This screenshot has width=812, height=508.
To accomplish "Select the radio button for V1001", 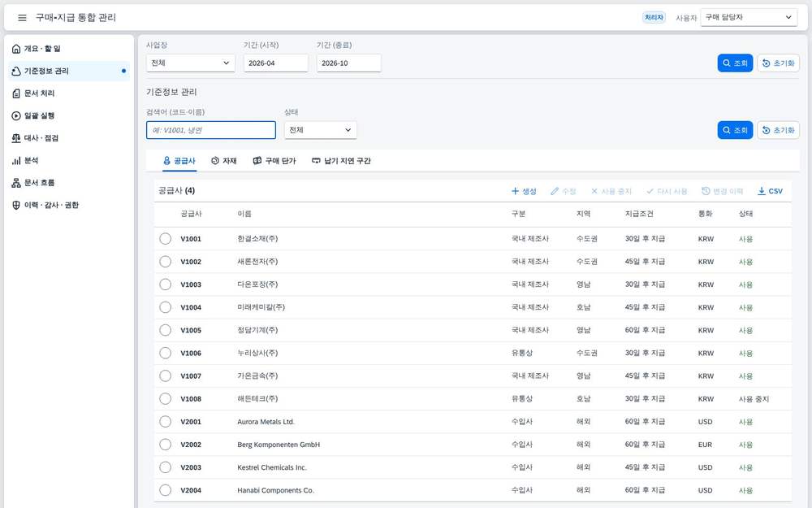I will [165, 238].
